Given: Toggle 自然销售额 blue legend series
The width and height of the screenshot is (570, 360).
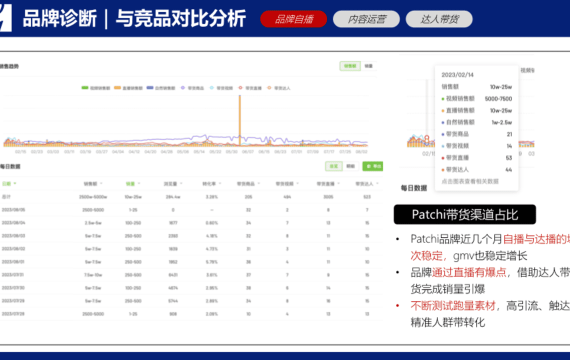Looking at the screenshot, I should 161,88.
